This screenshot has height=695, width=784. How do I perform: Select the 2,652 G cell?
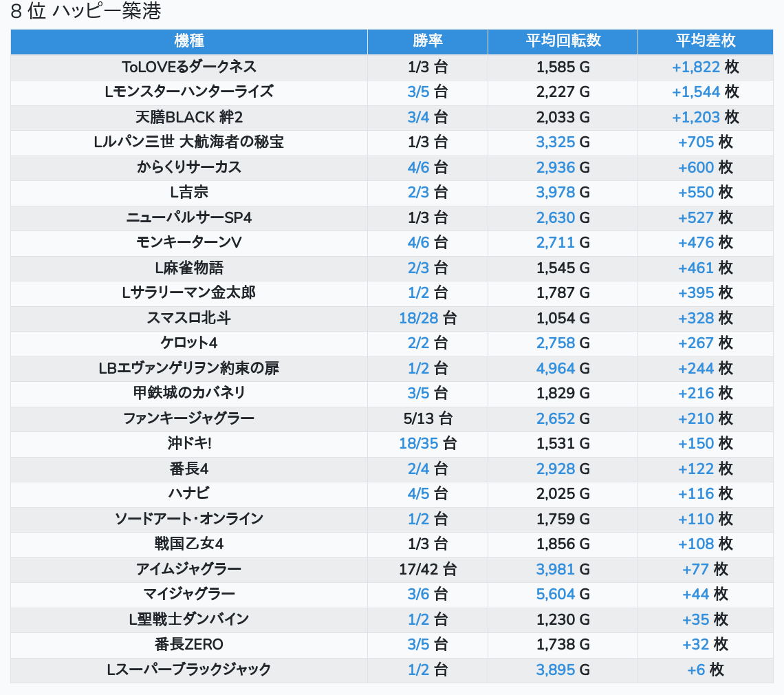coord(563,418)
